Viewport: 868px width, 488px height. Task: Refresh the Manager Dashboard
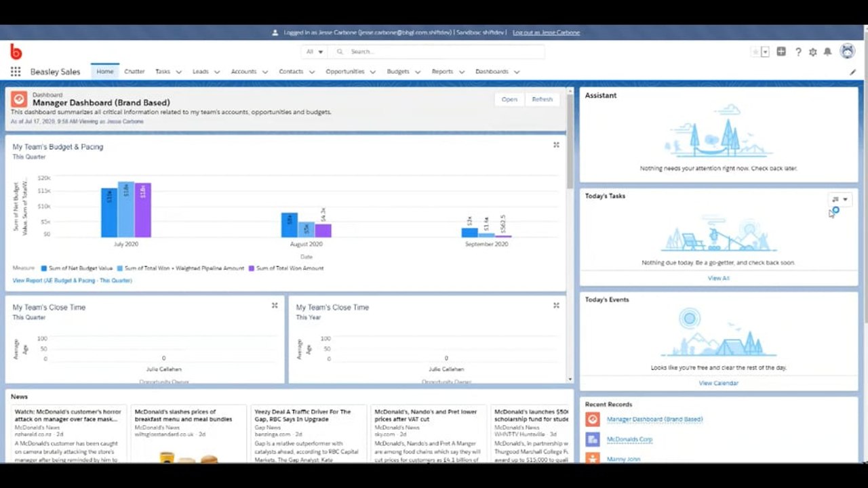(x=542, y=99)
